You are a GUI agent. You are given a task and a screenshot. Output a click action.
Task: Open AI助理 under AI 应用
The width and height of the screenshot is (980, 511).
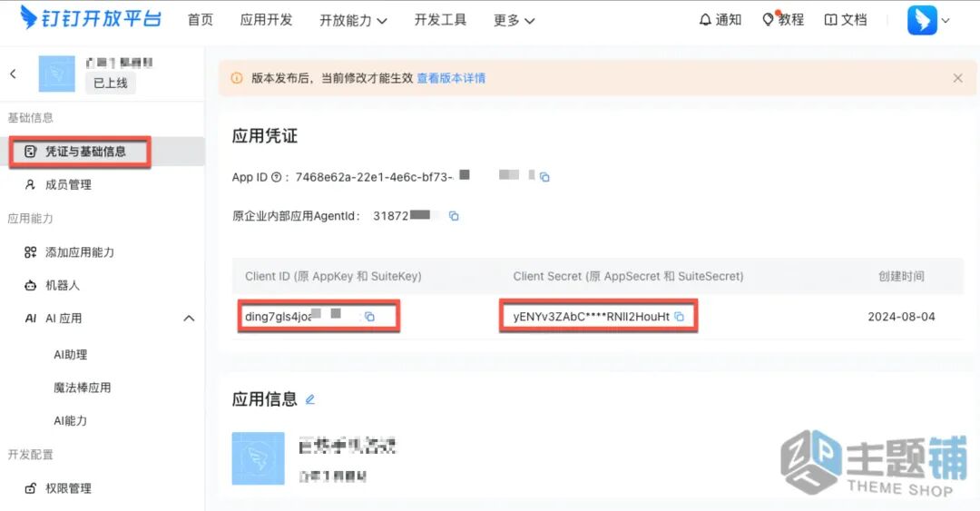tap(71, 355)
